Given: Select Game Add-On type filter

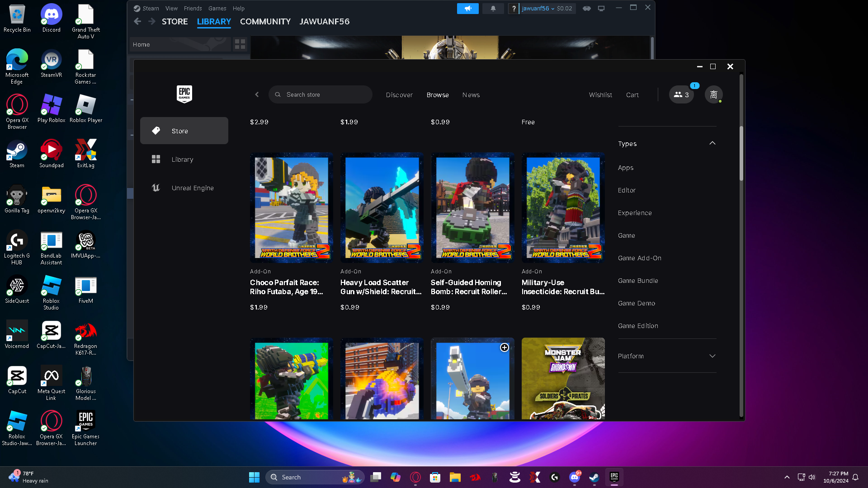Looking at the screenshot, I should pyautogui.click(x=639, y=258).
